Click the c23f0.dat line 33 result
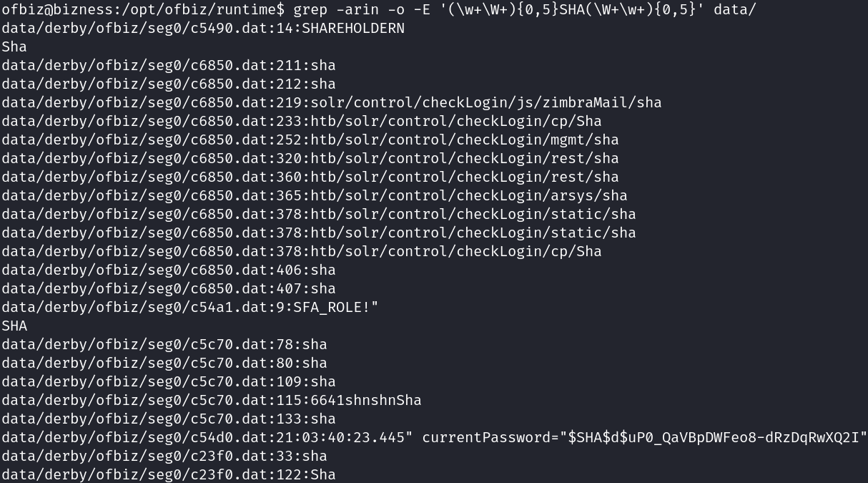868x483 pixels. [164, 457]
